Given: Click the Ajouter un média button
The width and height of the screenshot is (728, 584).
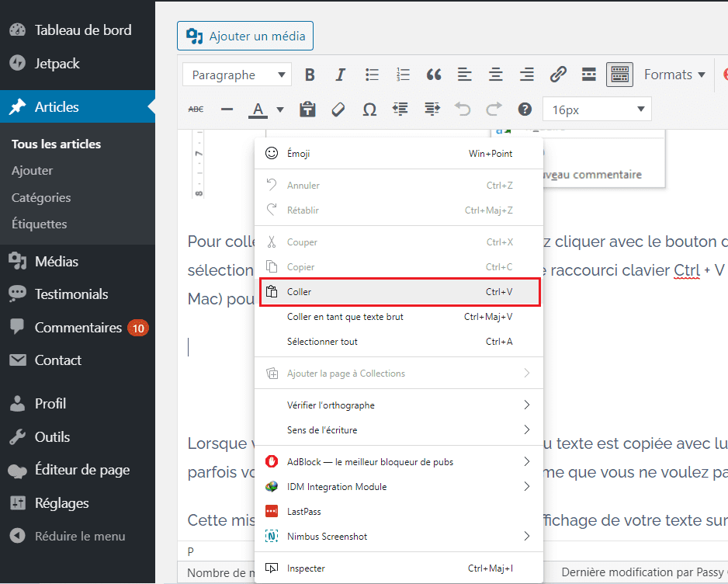Looking at the screenshot, I should 244,36.
